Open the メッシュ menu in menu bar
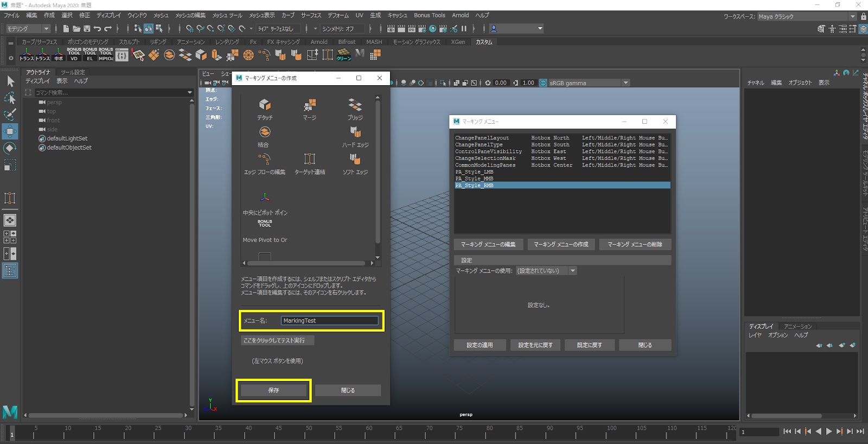This screenshot has height=444, width=868. [161, 15]
